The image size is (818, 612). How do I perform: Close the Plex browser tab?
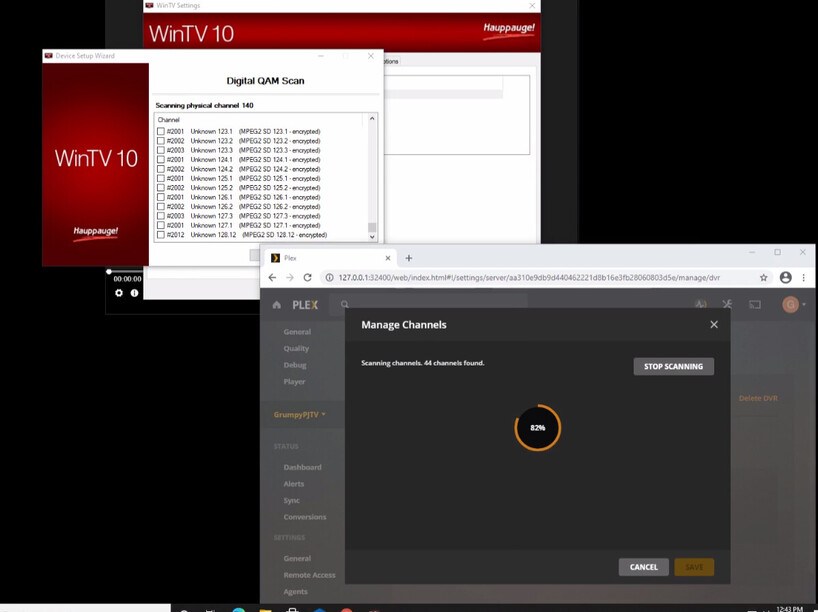click(388, 258)
